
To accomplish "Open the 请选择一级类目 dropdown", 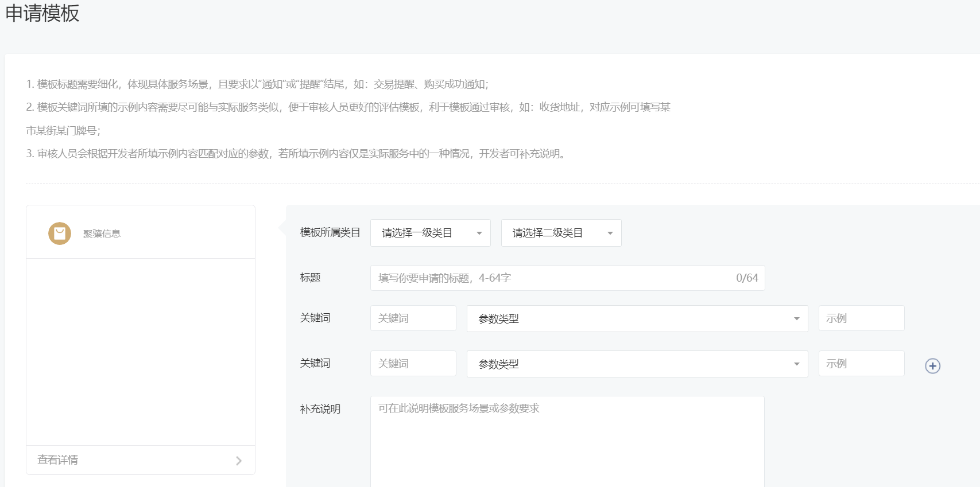I will [430, 233].
